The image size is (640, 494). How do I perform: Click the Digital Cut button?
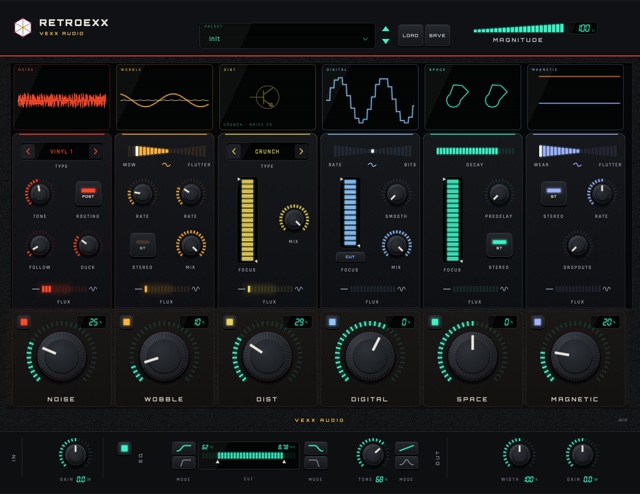click(350, 257)
